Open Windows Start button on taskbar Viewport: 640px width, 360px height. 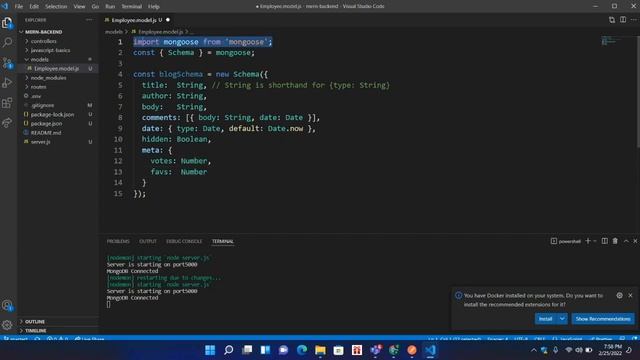click(210, 350)
